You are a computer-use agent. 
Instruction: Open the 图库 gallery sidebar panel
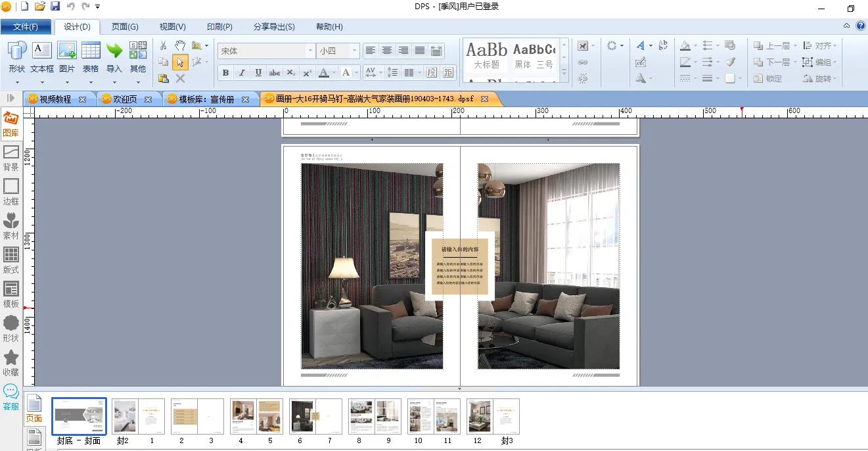coord(11,124)
